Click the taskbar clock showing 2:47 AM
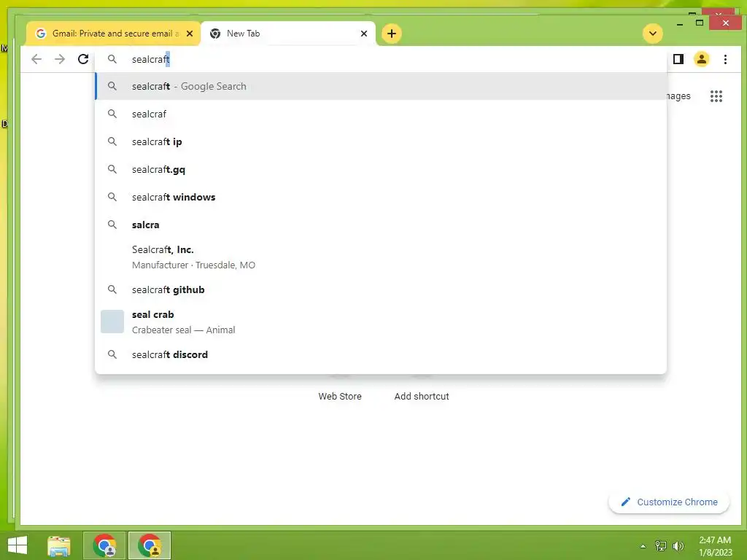Image resolution: width=747 pixels, height=560 pixels. pyautogui.click(x=715, y=546)
